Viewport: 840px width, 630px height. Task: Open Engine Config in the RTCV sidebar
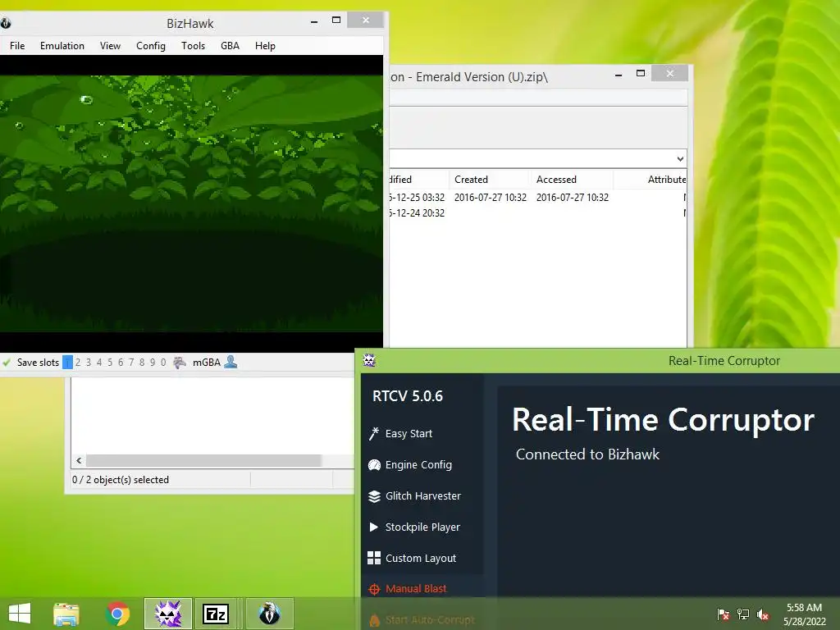click(x=410, y=464)
